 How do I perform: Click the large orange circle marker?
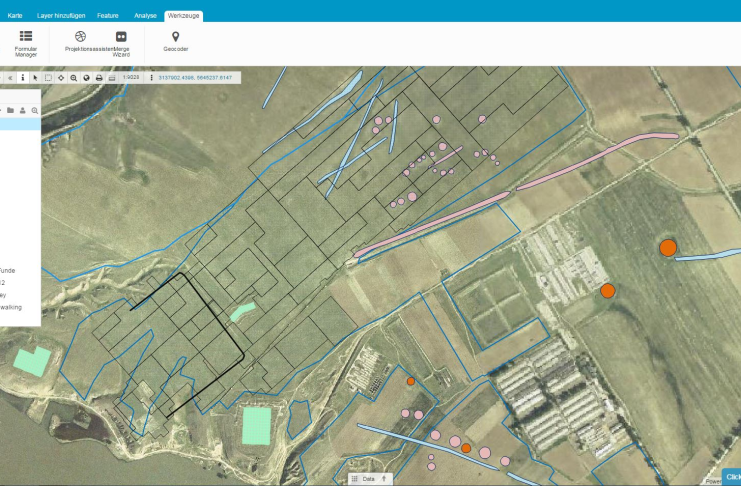(668, 247)
